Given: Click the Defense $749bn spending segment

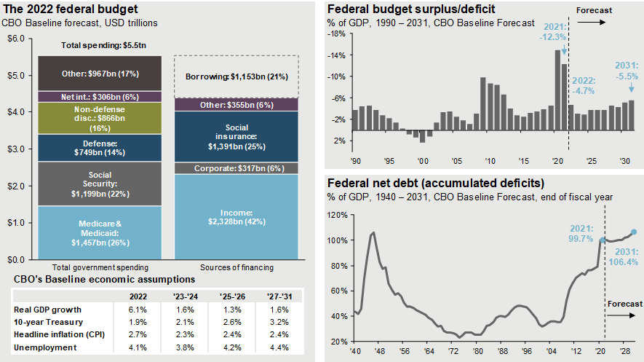Looking at the screenshot, I should (x=100, y=147).
